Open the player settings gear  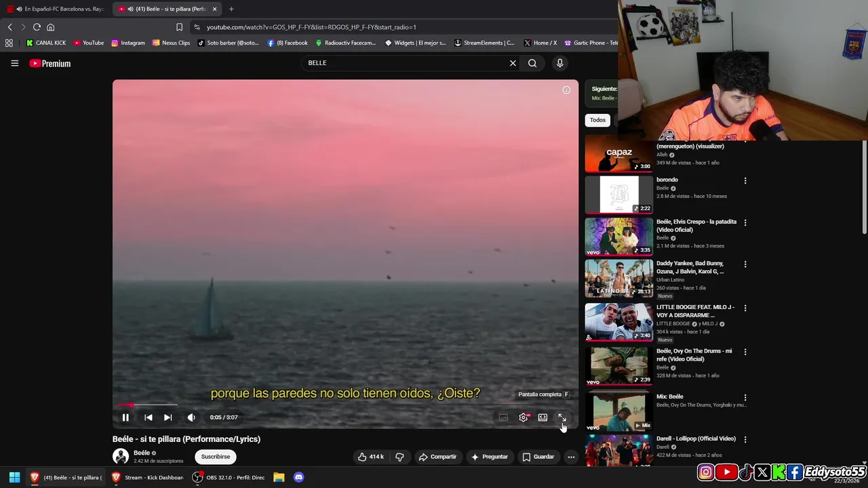click(x=524, y=418)
